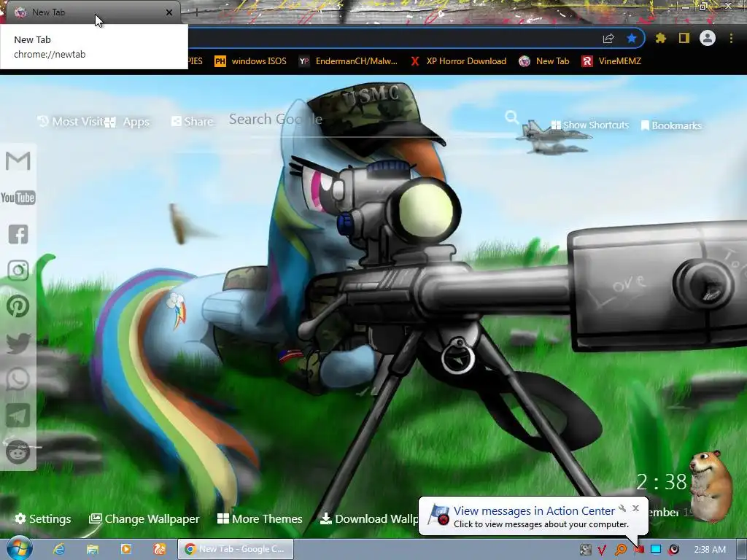The image size is (747, 560).
Task: Open Twitter shortcut in the sidebar
Action: [x=18, y=343]
